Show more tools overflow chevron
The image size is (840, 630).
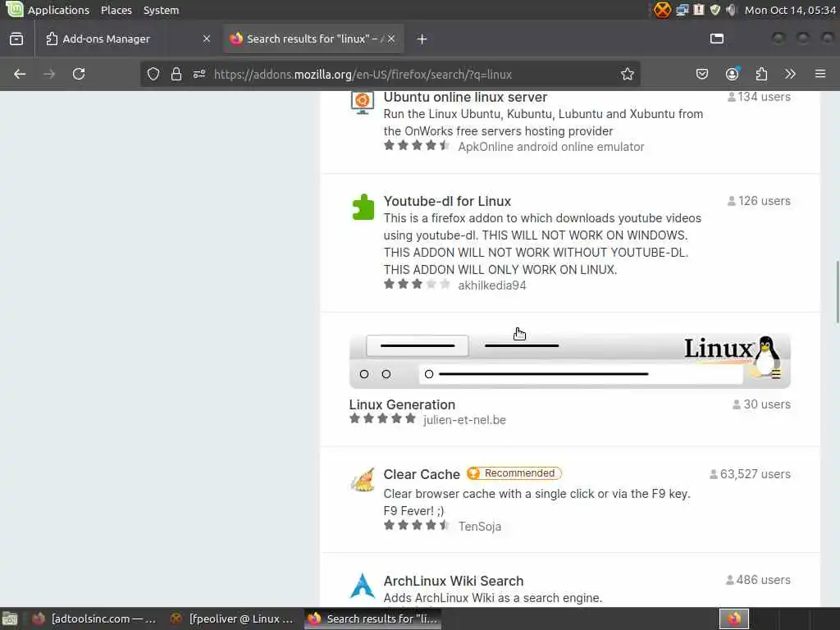click(x=790, y=74)
